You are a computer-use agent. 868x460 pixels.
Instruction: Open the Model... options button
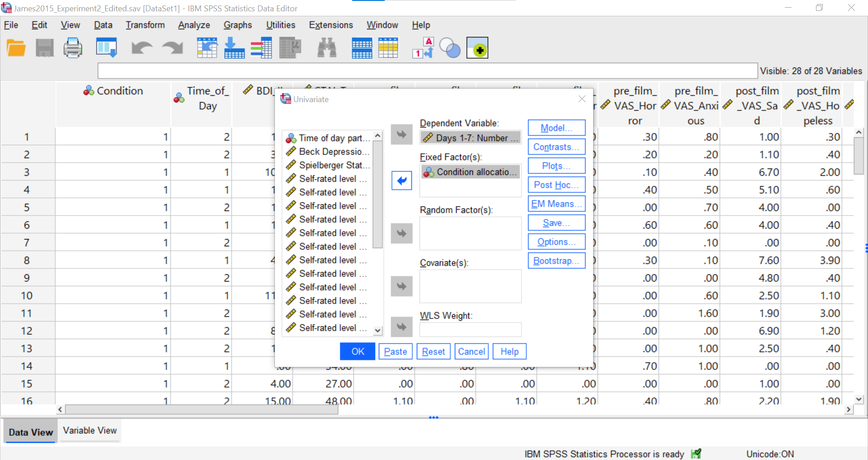pos(557,128)
